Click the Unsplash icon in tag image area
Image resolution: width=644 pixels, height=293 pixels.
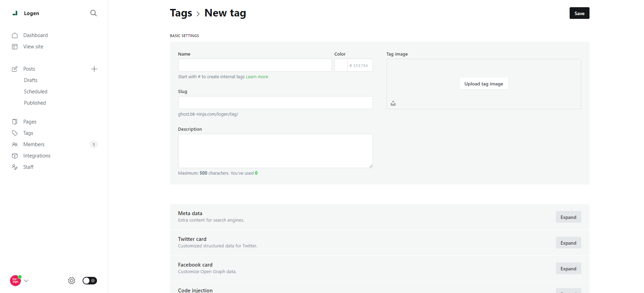(393, 103)
